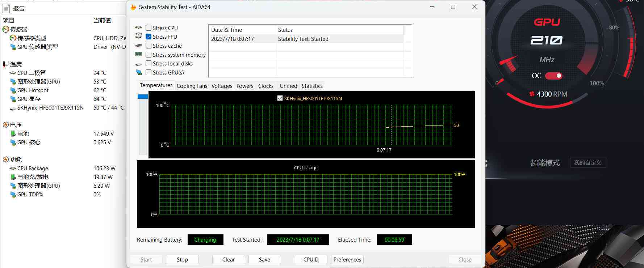The image size is (644, 268).
Task: Click the red fan icon next to 4300 RPM
Action: (532, 94)
